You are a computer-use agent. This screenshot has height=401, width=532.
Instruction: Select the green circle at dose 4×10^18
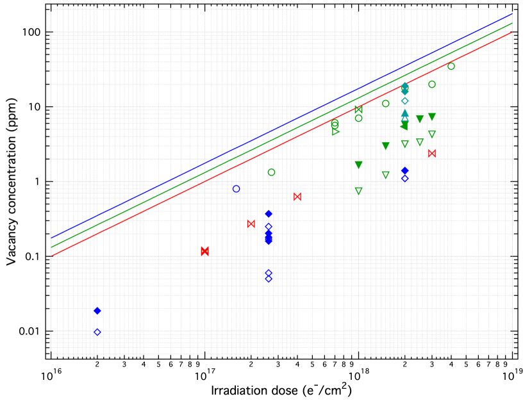[451, 66]
